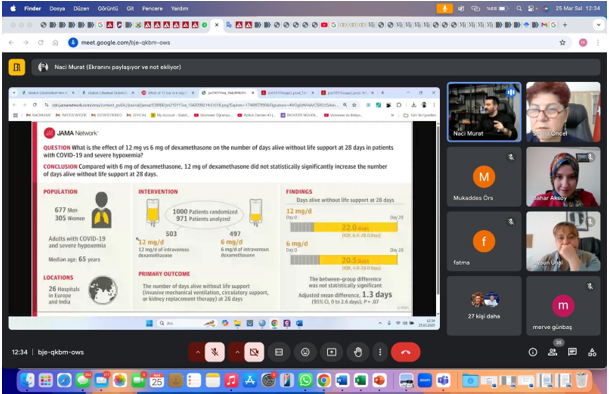Open the meeting details info icon

click(533, 352)
